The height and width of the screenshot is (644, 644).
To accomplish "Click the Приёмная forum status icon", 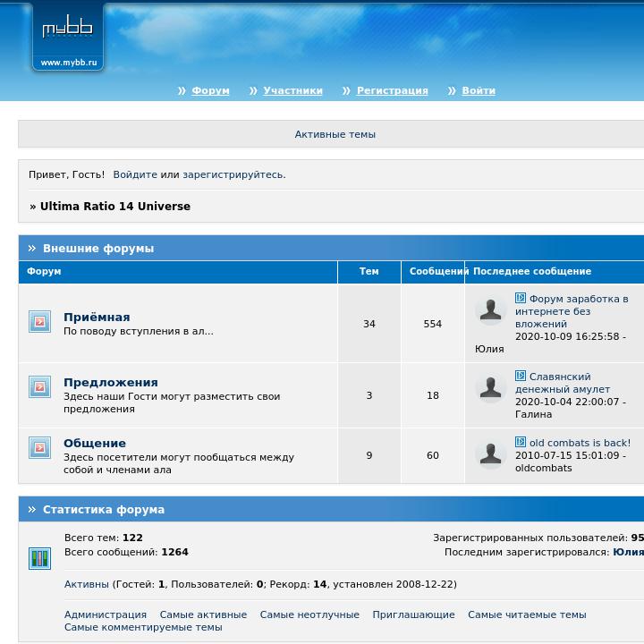I will click(x=40, y=321).
